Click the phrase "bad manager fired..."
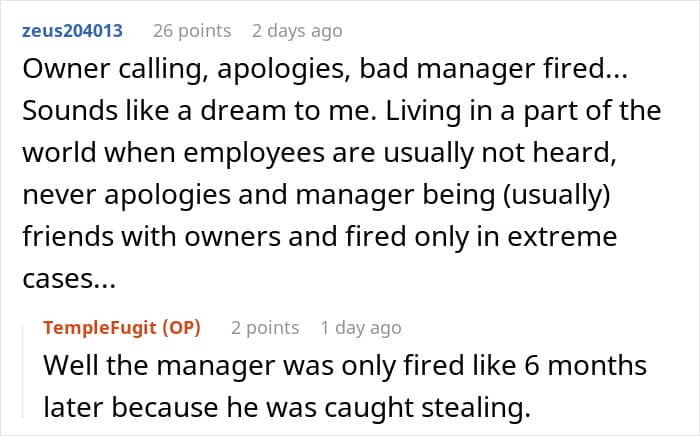700x436 pixels. tap(493, 70)
